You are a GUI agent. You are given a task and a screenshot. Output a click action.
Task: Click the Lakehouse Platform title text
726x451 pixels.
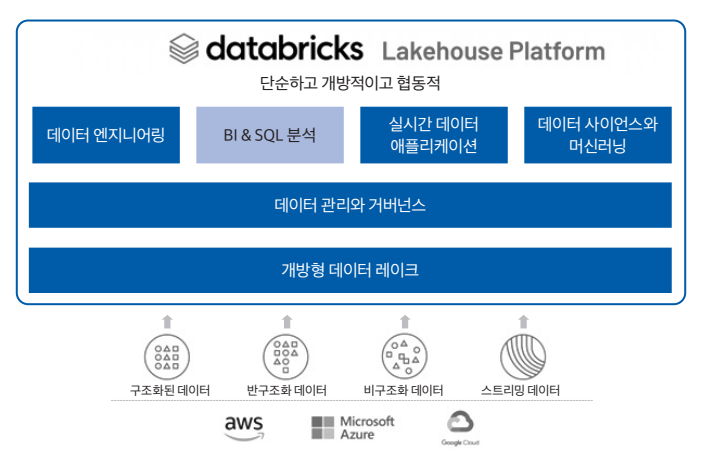pos(492,51)
